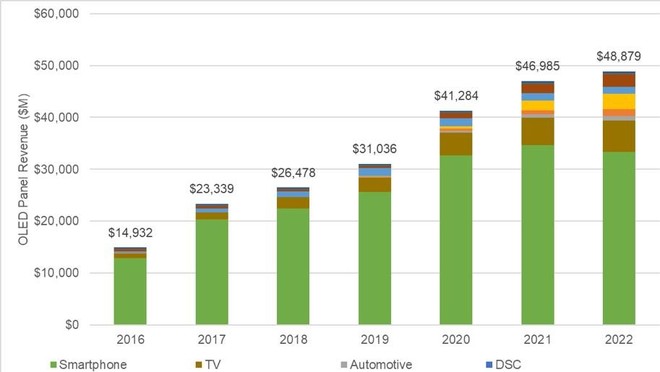Click the Smartphone legend green swatch

[x=53, y=364]
